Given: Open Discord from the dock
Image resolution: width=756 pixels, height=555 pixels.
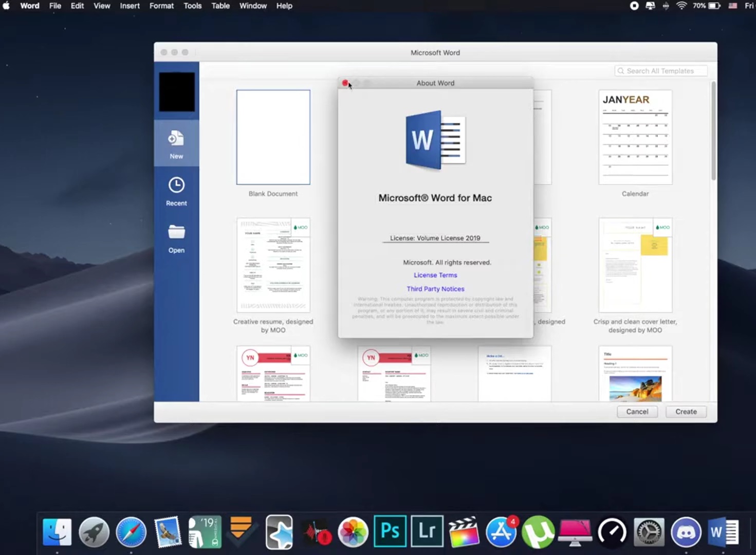Looking at the screenshot, I should pos(686,532).
